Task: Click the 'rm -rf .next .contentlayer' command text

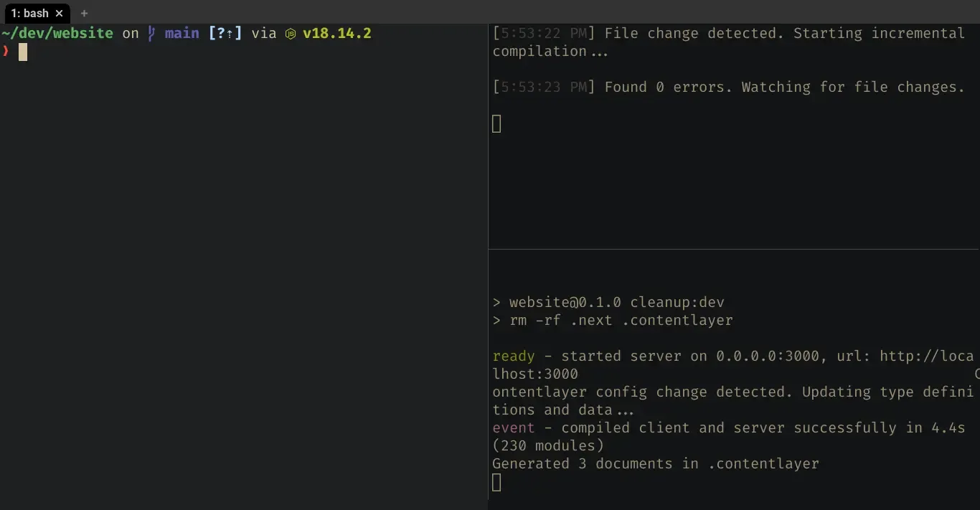Action: click(x=613, y=320)
